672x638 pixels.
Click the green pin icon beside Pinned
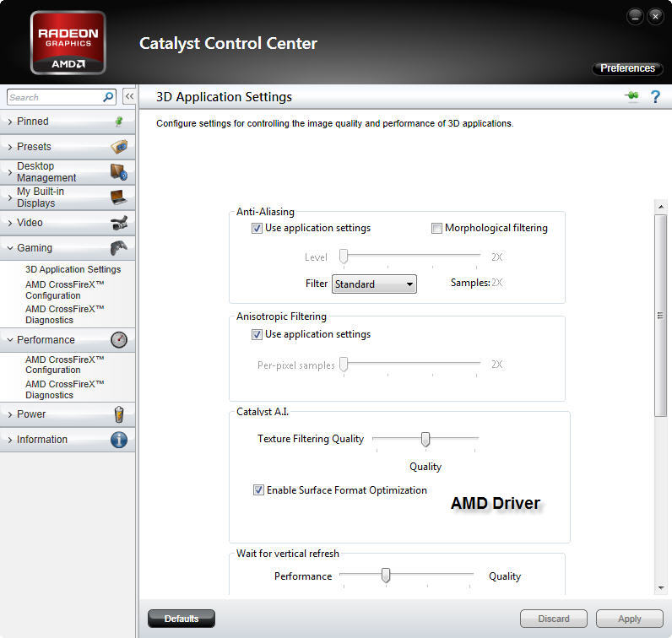[119, 122]
